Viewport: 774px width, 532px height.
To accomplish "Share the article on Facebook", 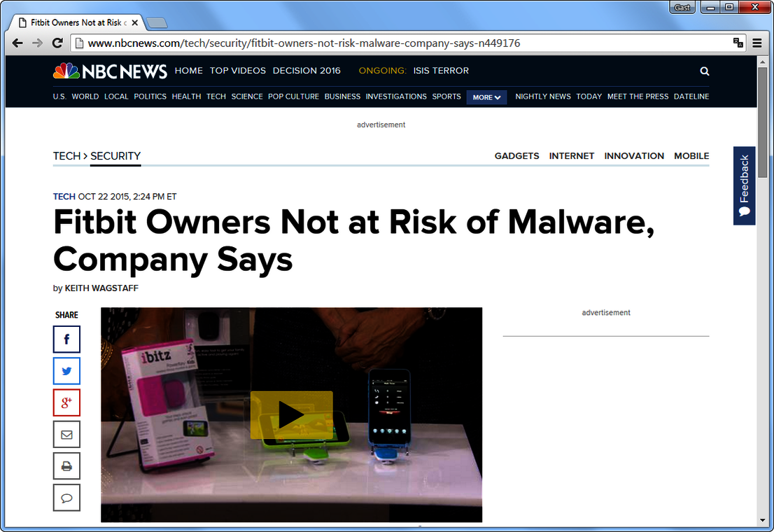I will click(66, 339).
